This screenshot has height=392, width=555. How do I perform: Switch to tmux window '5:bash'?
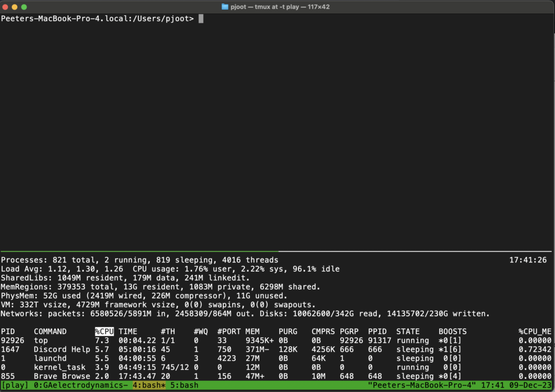click(x=184, y=385)
